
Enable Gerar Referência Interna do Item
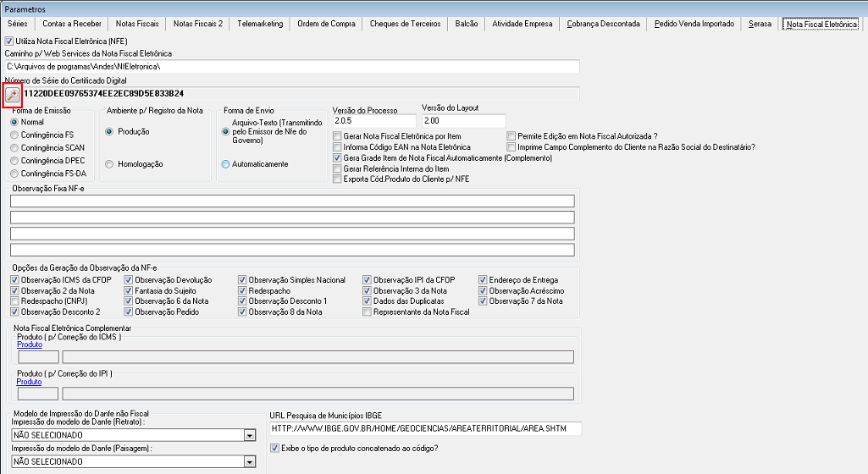(x=337, y=168)
